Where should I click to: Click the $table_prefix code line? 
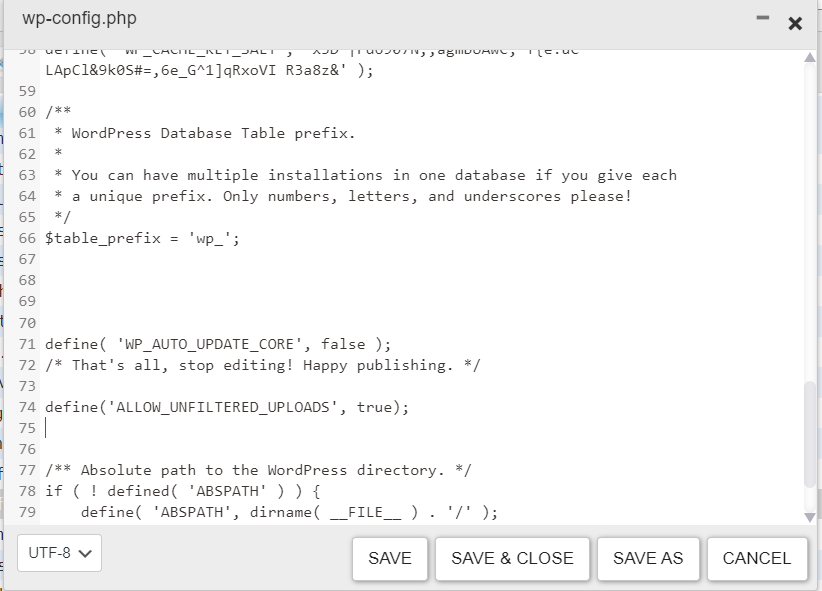143,239
